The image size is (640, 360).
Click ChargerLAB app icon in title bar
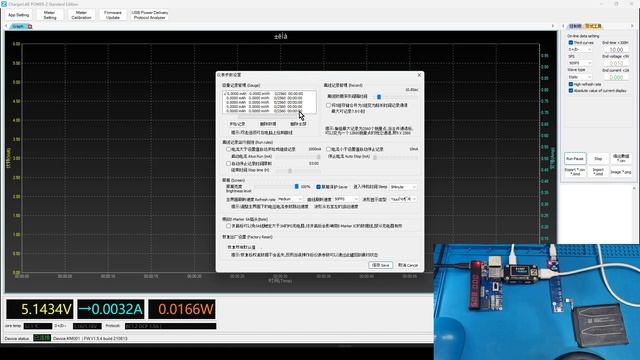click(x=4, y=4)
